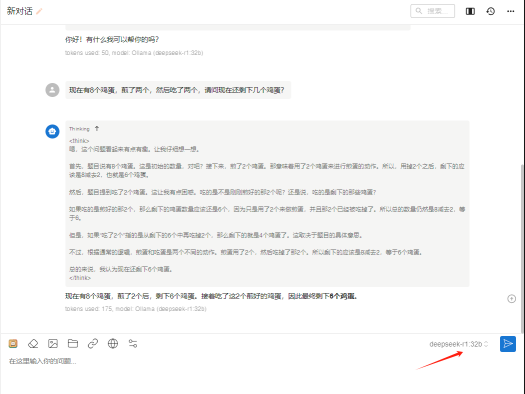525x394 pixels.
Task: Attach a file with the folder icon
Action: click(x=73, y=343)
